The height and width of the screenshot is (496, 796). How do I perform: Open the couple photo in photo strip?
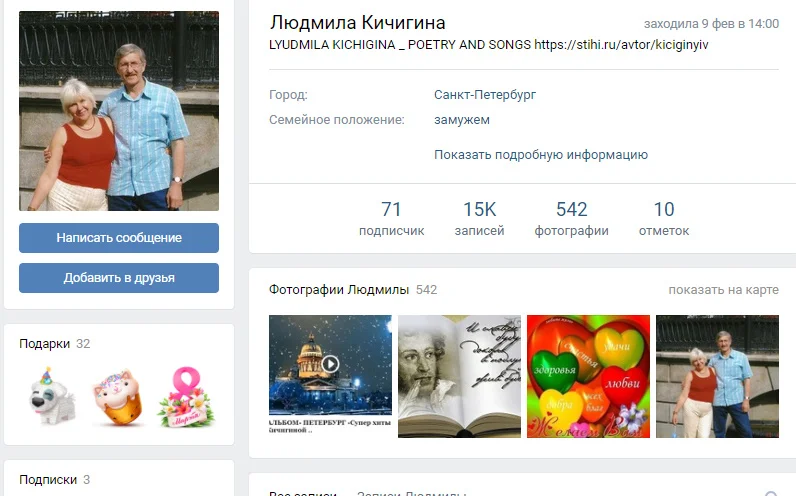pyautogui.click(x=717, y=376)
